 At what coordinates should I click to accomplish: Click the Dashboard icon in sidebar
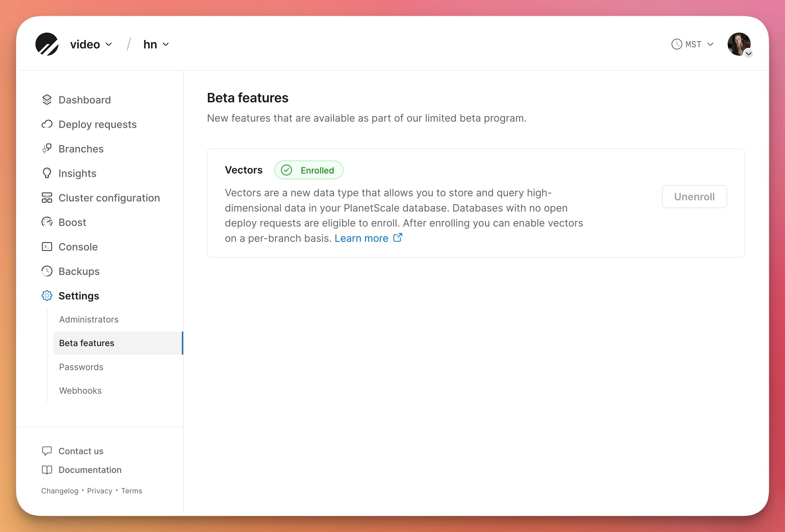pyautogui.click(x=47, y=100)
